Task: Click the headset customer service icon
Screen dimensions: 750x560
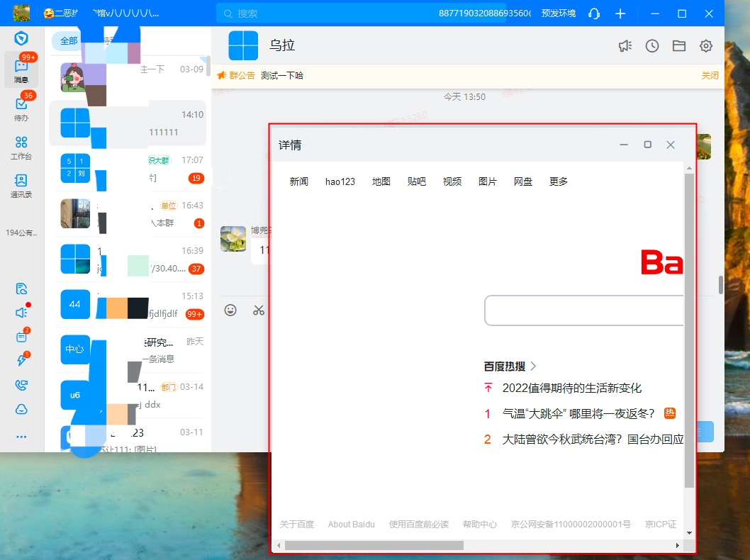Action: click(x=594, y=13)
